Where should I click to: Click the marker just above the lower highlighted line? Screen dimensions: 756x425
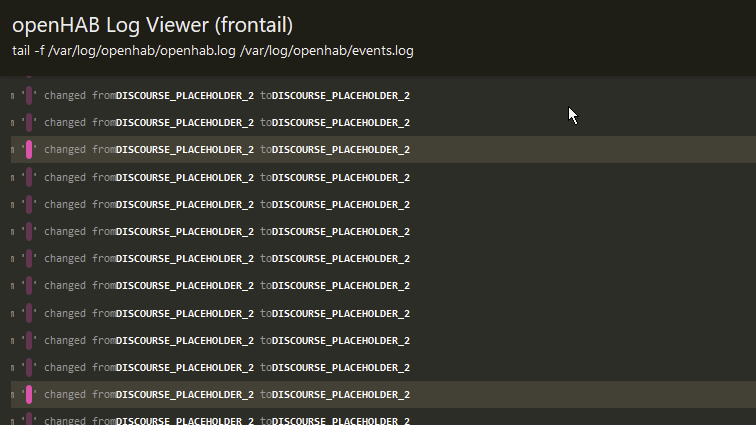click(x=29, y=367)
